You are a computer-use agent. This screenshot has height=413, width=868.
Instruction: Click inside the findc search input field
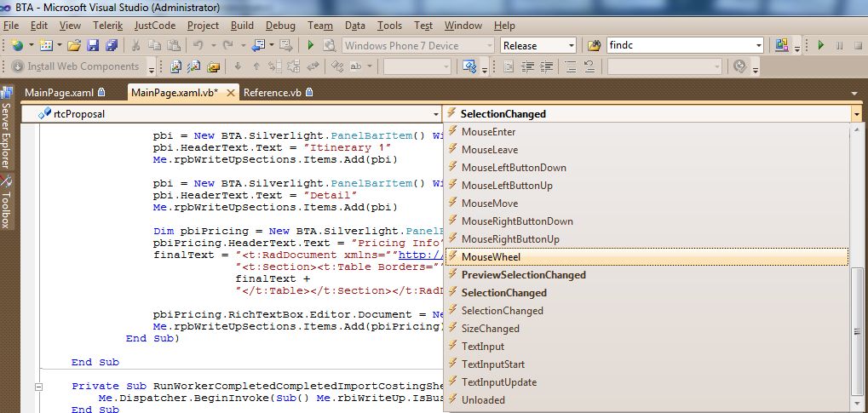point(680,45)
